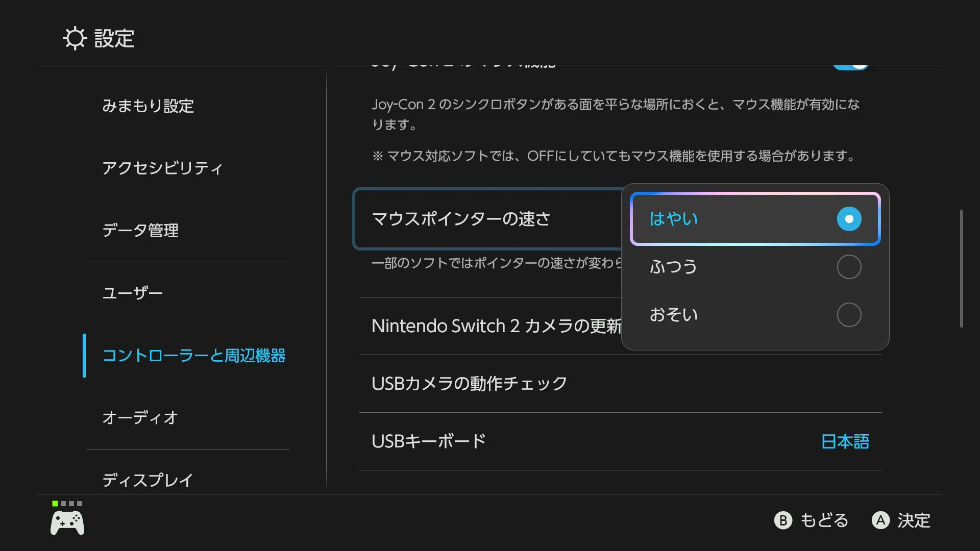Select the はやい radio button
Screen dimensions: 980x551
(849, 219)
